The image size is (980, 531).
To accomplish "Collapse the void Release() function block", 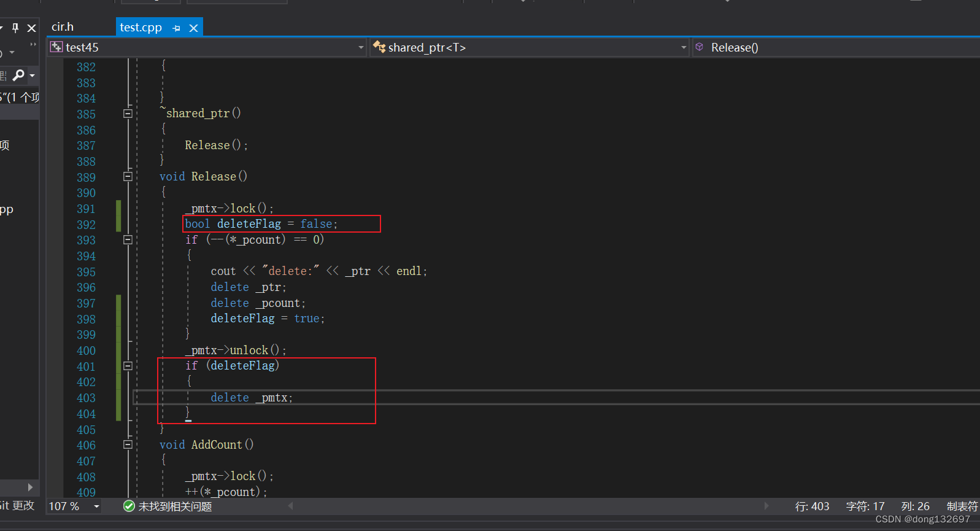I will [128, 177].
